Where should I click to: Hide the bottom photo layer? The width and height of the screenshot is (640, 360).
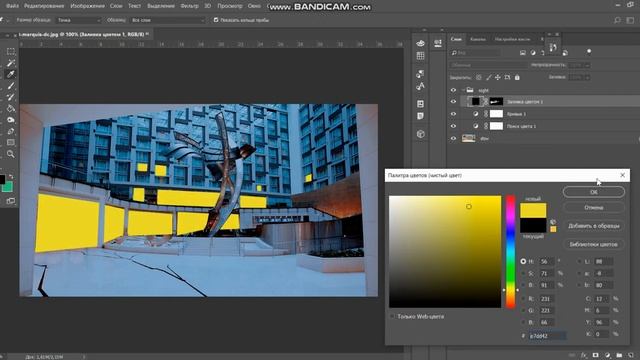point(453,138)
